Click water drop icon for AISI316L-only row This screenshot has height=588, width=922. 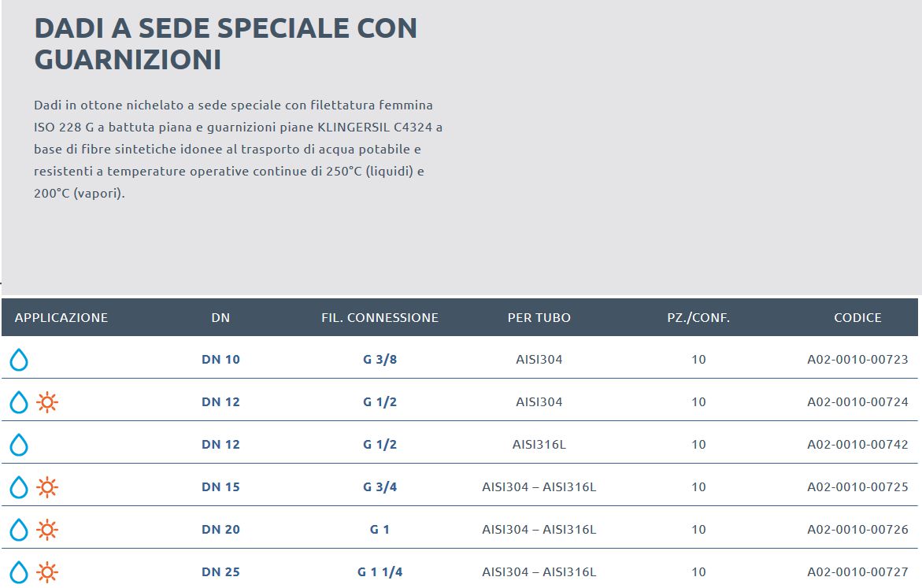(x=18, y=446)
